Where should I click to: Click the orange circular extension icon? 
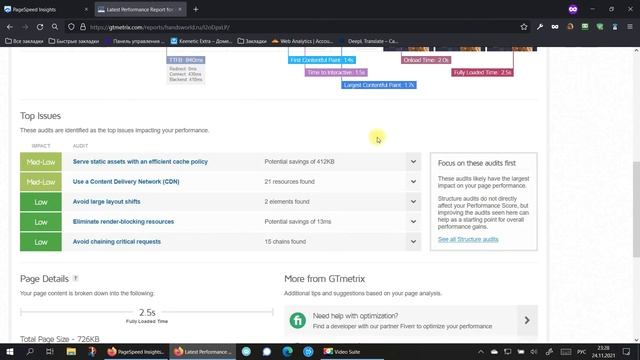[x=570, y=27]
